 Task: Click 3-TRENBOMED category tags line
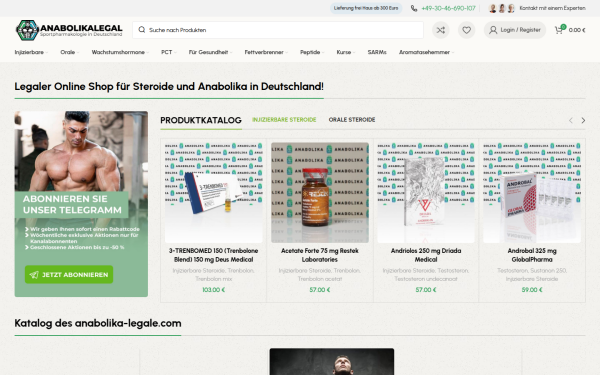click(214, 274)
